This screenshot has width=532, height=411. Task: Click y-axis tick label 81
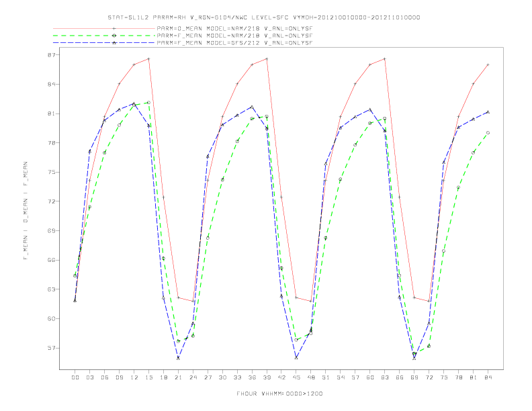[51, 113]
